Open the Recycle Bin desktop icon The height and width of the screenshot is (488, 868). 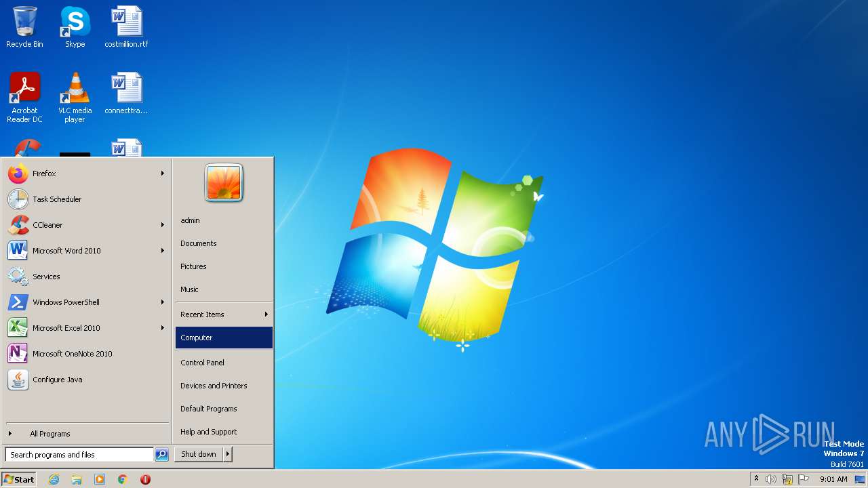[x=24, y=27]
